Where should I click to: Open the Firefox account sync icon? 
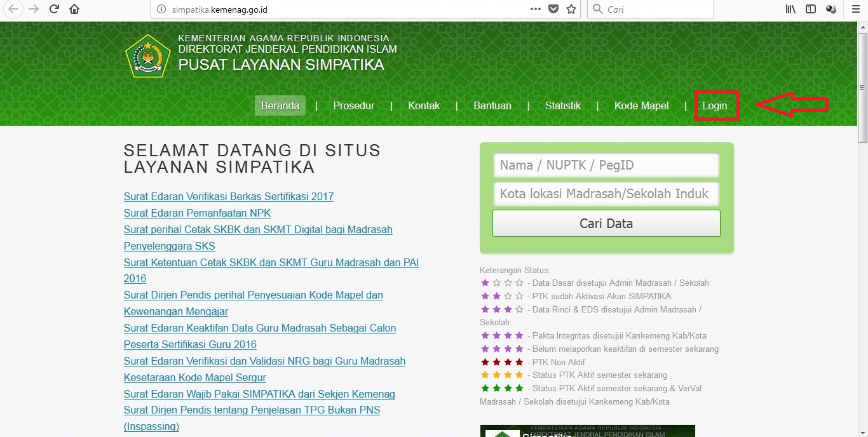point(831,10)
